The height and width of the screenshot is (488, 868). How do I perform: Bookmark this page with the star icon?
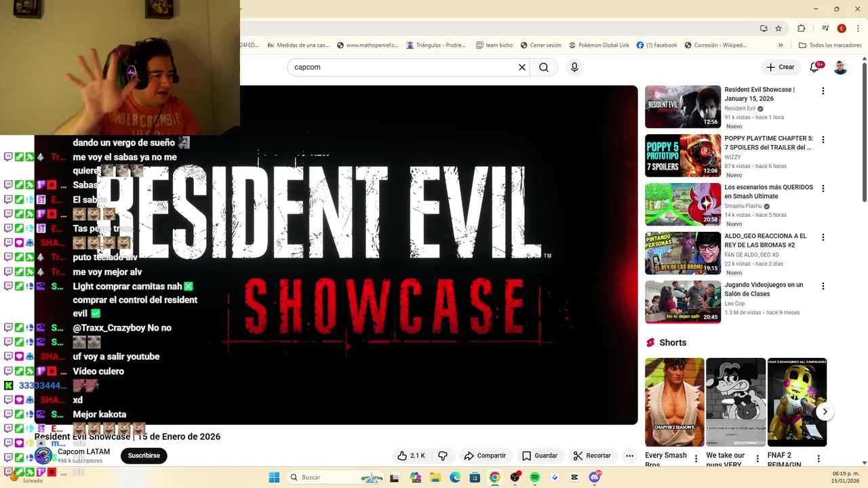[x=778, y=28]
